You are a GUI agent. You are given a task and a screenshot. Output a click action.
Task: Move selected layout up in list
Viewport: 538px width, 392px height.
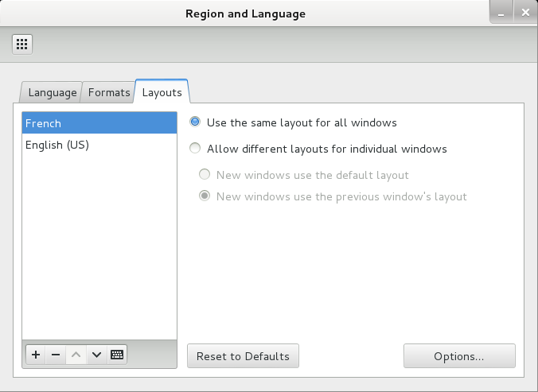tap(76, 355)
